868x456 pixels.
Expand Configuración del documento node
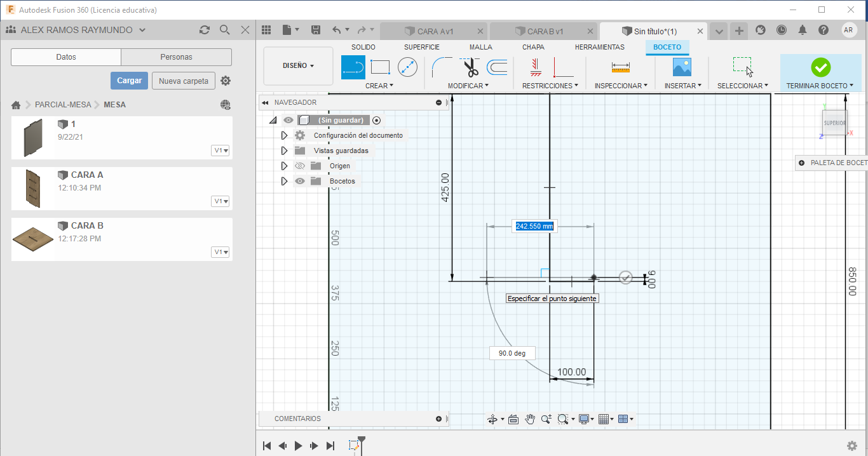[x=284, y=135]
